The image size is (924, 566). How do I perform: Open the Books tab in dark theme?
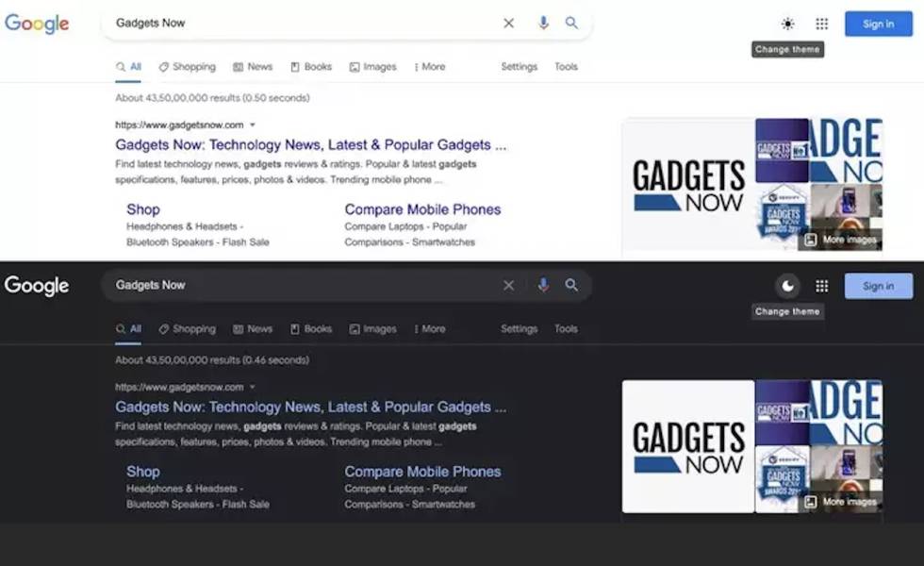pos(311,329)
